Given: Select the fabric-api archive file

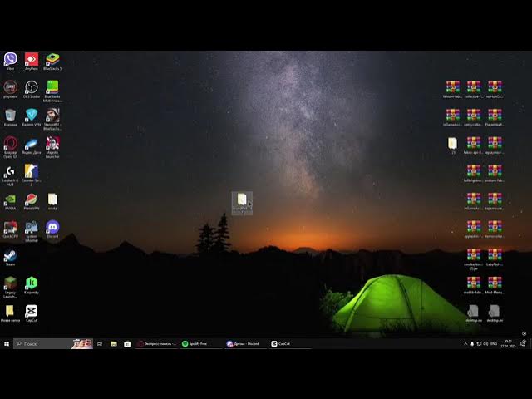Looking at the screenshot, I should 474,145.
